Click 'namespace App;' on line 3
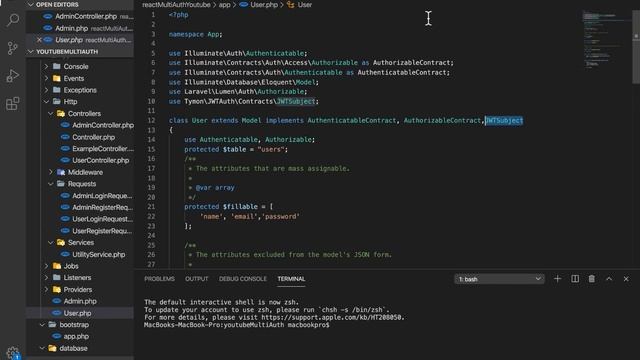Screen dimensions: 640x360 pos(196,34)
